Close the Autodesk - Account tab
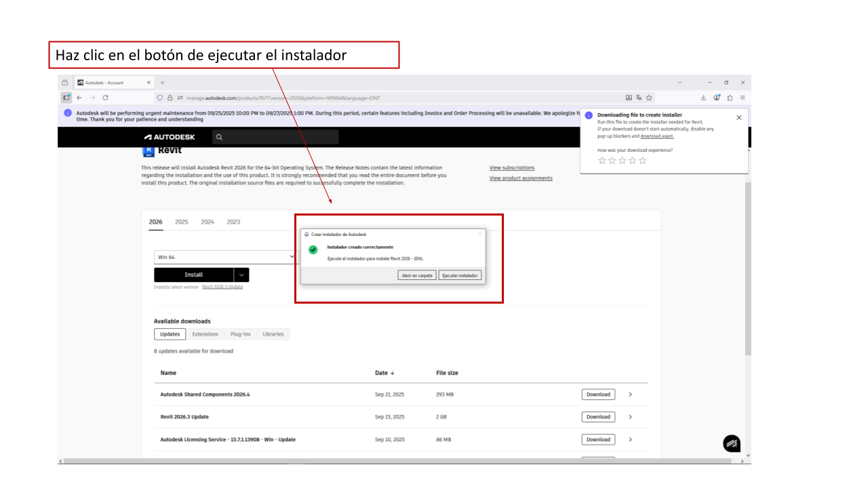868x488 pixels. point(149,83)
